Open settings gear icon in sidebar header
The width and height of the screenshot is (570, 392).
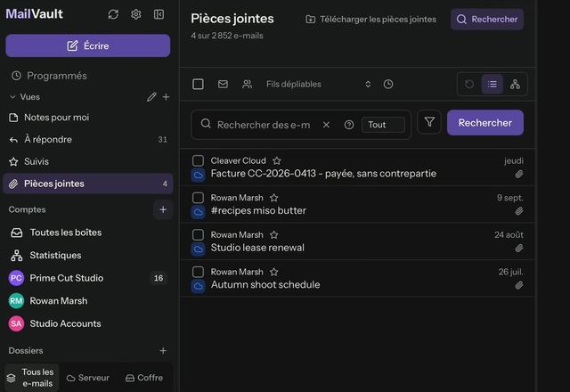click(136, 14)
